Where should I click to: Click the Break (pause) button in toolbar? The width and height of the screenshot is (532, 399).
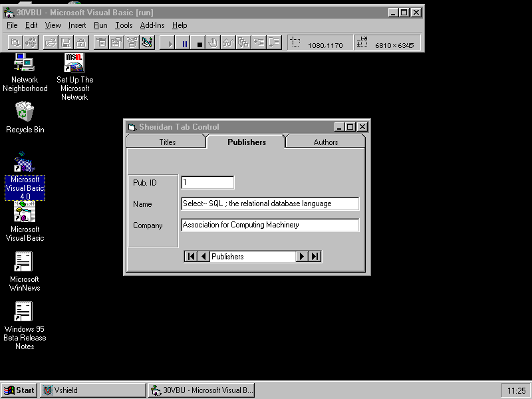185,43
